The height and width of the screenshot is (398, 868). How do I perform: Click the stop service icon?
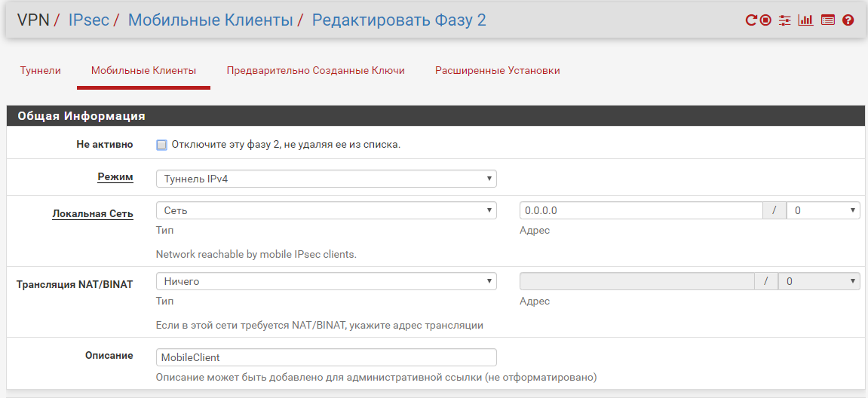[765, 20]
